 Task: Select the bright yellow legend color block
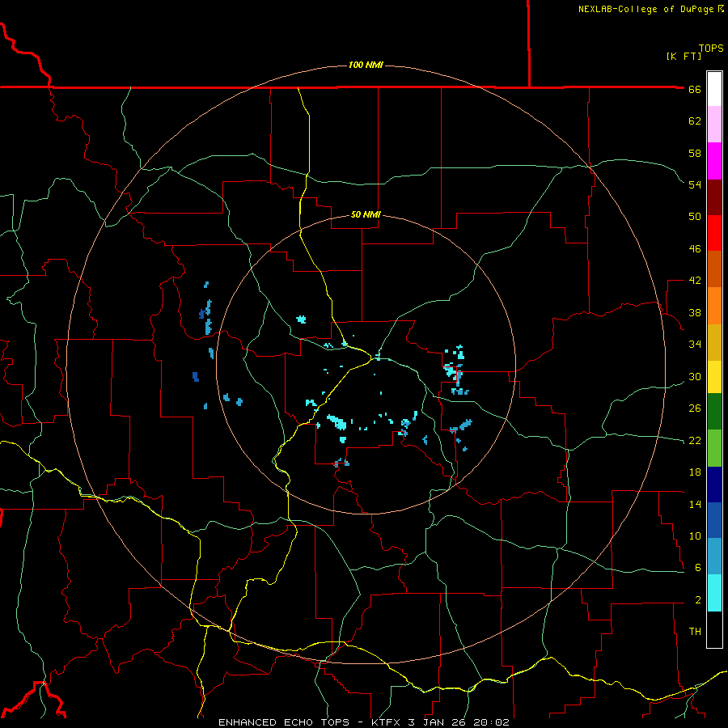pyautogui.click(x=714, y=376)
